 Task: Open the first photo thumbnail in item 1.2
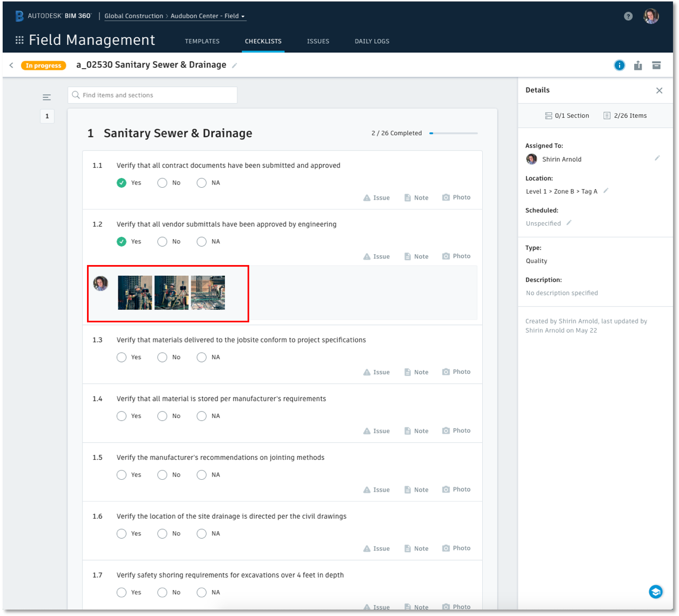135,293
